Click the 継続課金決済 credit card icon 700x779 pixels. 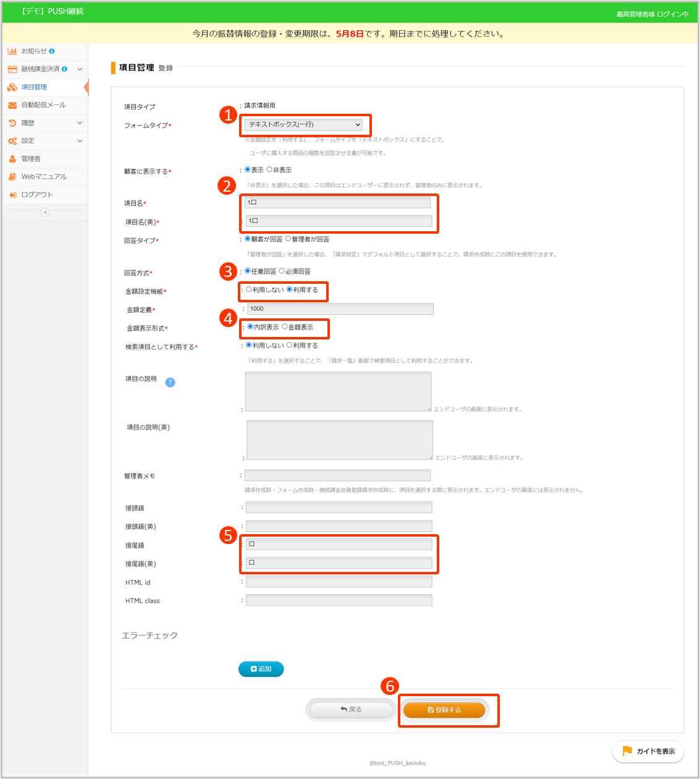[12, 69]
